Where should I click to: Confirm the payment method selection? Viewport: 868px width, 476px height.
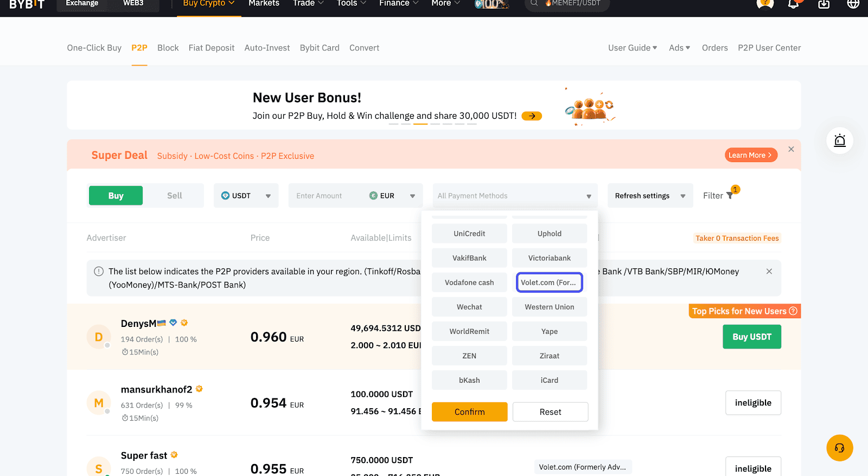pyautogui.click(x=470, y=412)
